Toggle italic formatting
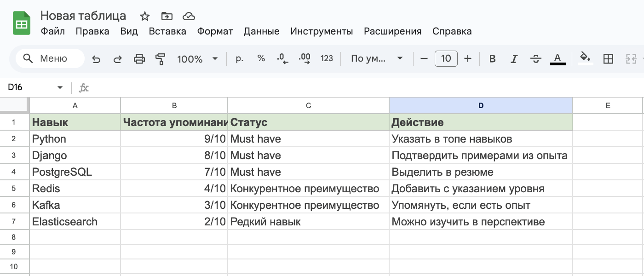Screen dimensions: 644x276 point(514,59)
